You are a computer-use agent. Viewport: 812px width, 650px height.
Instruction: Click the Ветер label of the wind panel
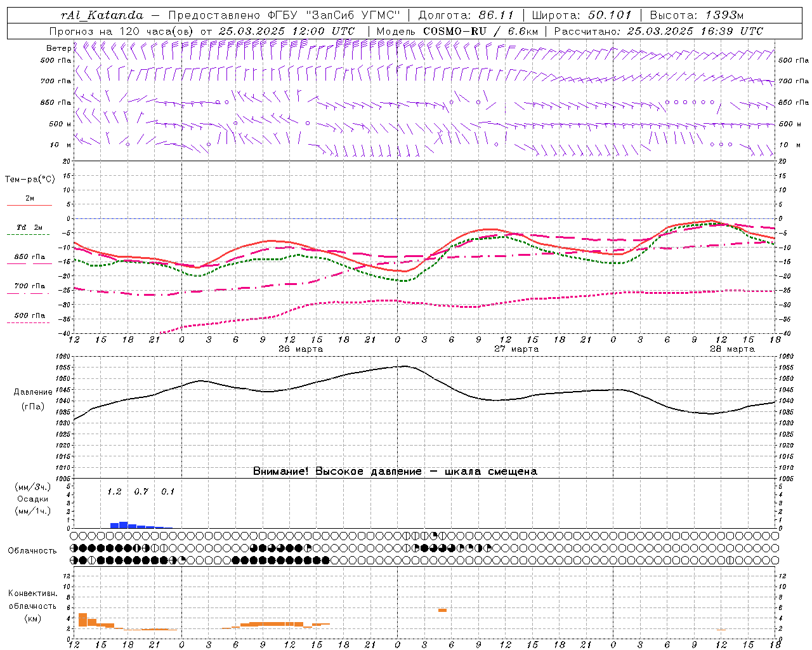point(58,48)
